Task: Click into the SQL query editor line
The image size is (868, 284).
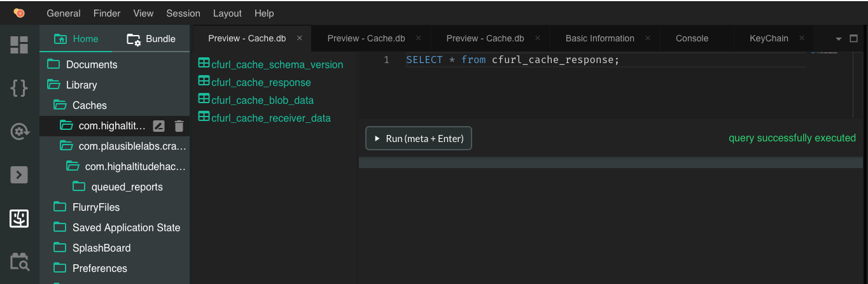Action: (x=573, y=60)
